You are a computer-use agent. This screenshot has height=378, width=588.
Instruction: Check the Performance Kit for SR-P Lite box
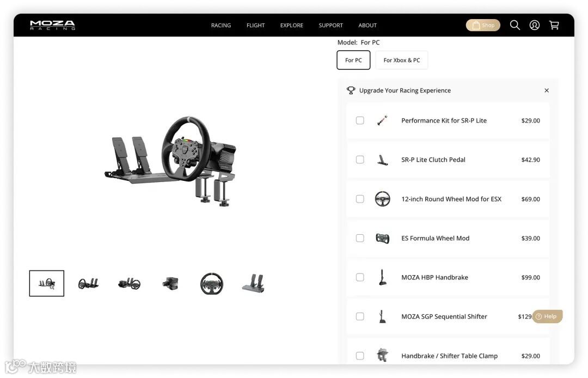360,120
